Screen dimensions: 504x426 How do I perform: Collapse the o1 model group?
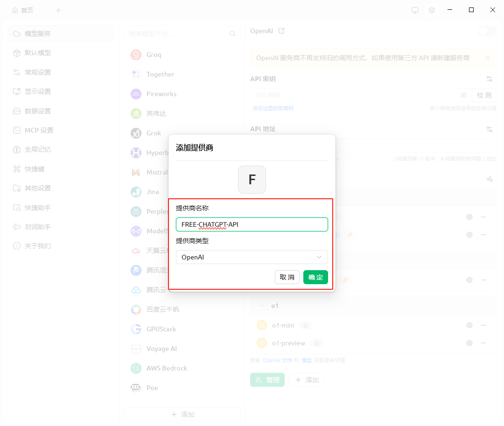262,306
